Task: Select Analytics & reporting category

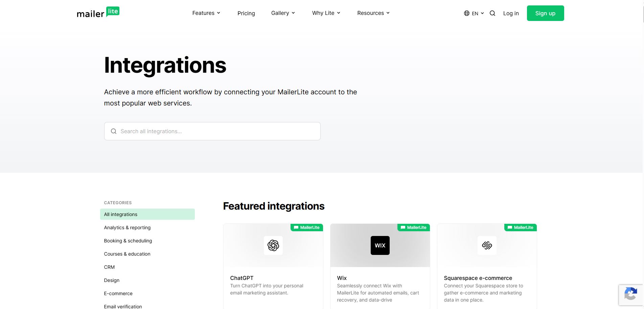Action: click(127, 228)
